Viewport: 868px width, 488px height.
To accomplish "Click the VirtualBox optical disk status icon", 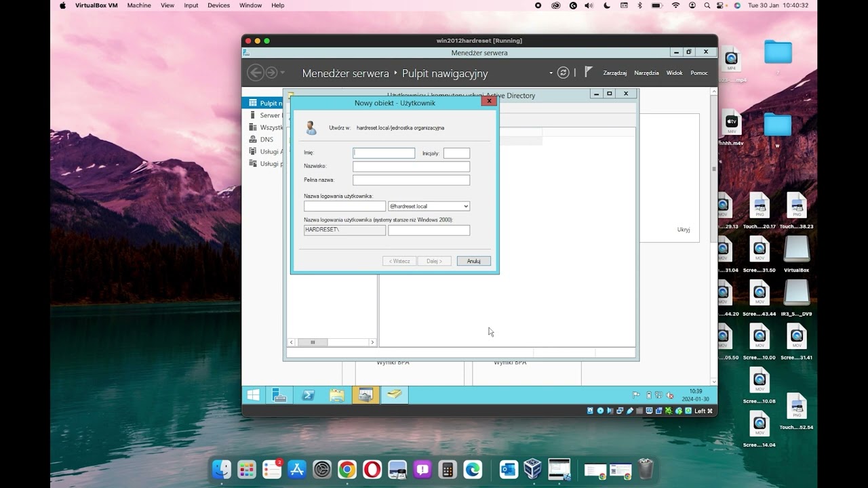I will [x=600, y=411].
